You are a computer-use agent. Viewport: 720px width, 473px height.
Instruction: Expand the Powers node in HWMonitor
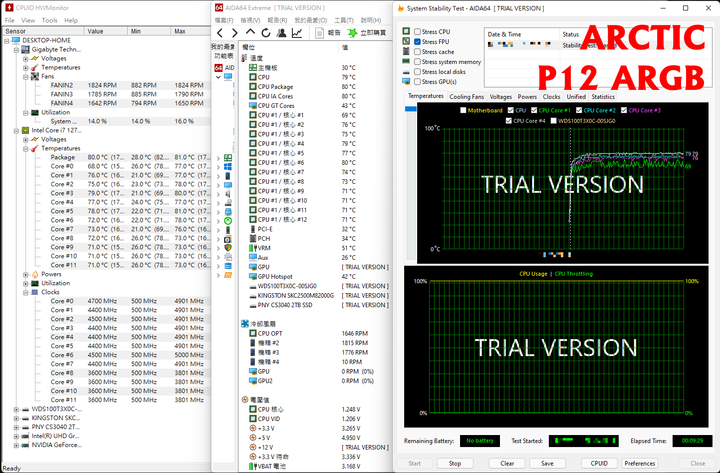[x=26, y=275]
